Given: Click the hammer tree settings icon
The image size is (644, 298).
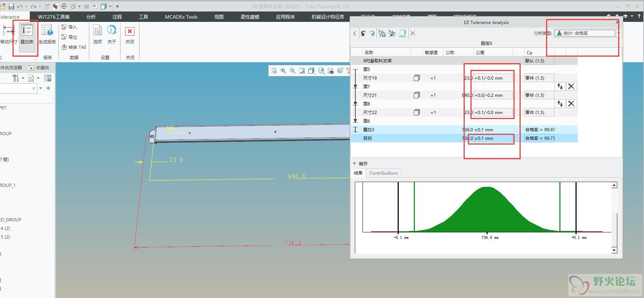Looking at the screenshot, I should (15, 78).
